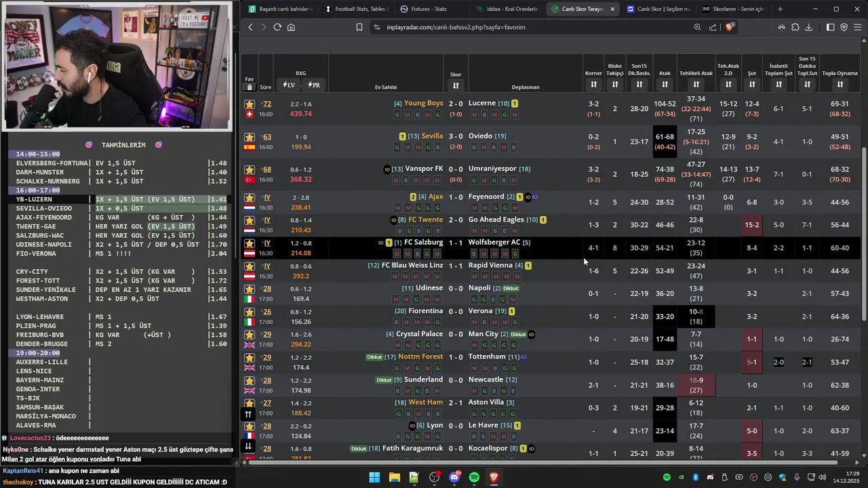Open OBS Studio from the taskbar
The height and width of the screenshot is (488, 868).
pos(434,477)
